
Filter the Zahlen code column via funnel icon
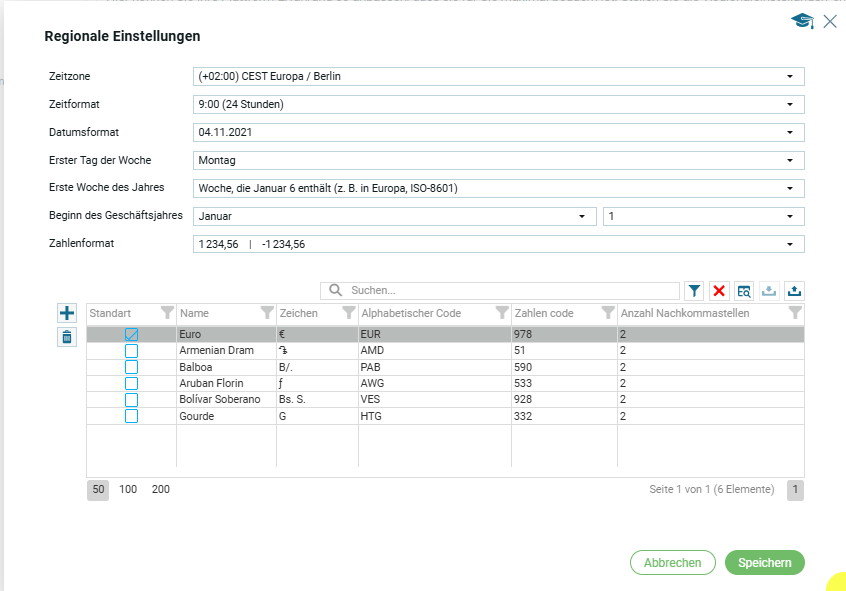pyautogui.click(x=607, y=313)
